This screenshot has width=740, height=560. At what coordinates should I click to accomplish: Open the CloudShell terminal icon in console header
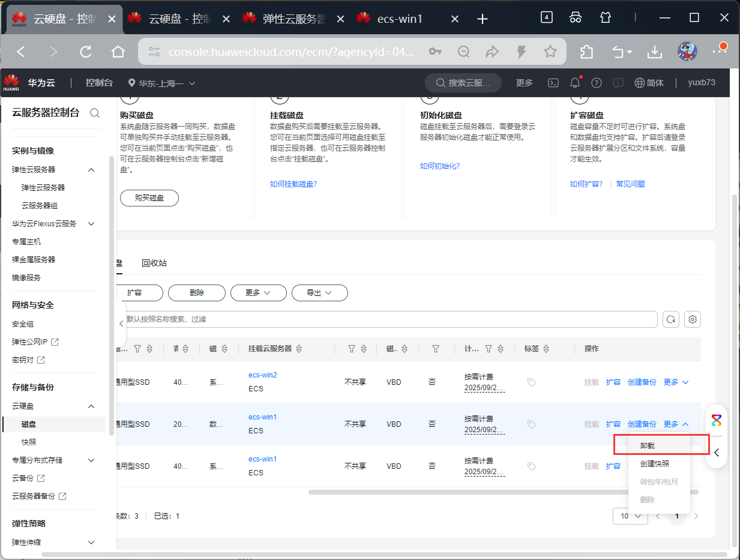pyautogui.click(x=555, y=83)
